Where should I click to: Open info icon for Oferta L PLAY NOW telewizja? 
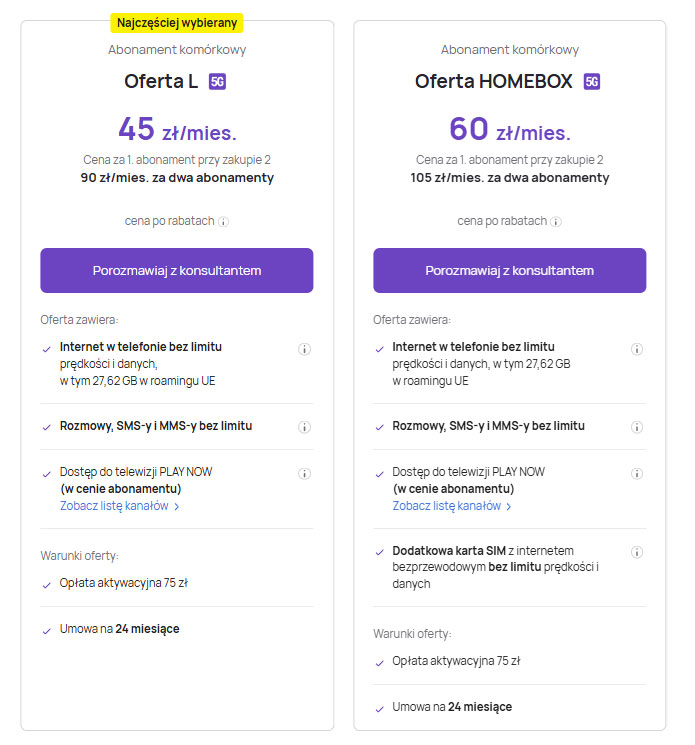pos(304,474)
